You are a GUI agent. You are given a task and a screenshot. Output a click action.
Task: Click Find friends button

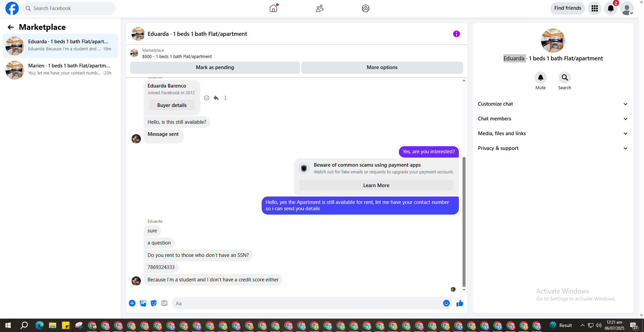pos(568,8)
